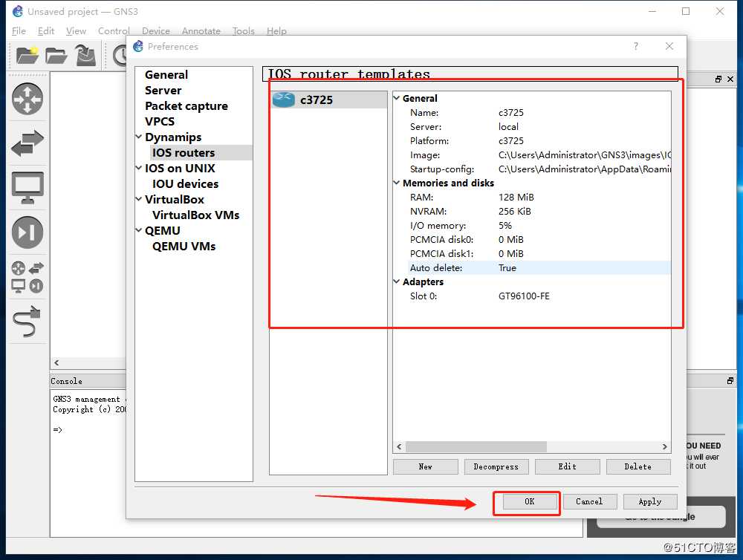Click left arrow of details scrollbar
The width and height of the screenshot is (743, 560).
pyautogui.click(x=399, y=447)
